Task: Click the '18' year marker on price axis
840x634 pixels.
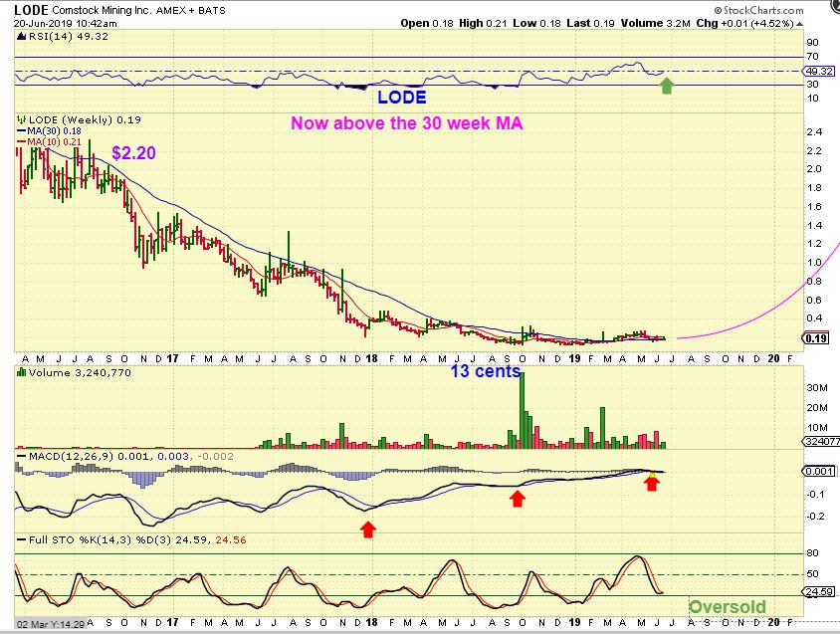Action: [372, 358]
